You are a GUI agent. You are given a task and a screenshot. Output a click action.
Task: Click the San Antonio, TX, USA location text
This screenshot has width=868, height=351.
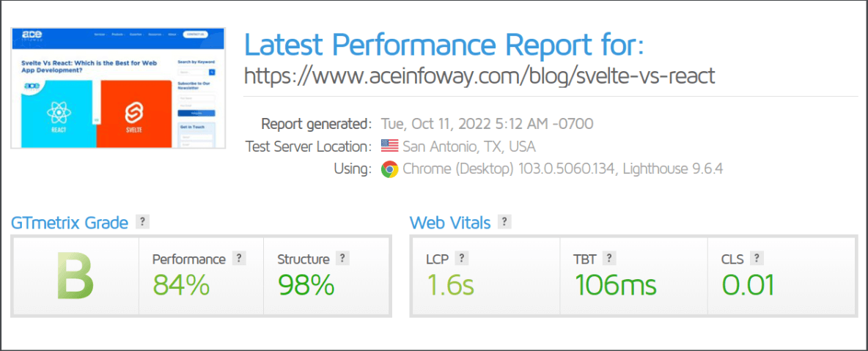[469, 147]
